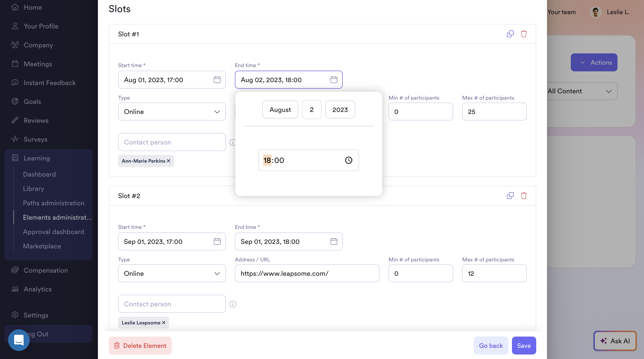Open Learning Dashboard
Image resolution: width=644 pixels, height=359 pixels.
point(39,174)
